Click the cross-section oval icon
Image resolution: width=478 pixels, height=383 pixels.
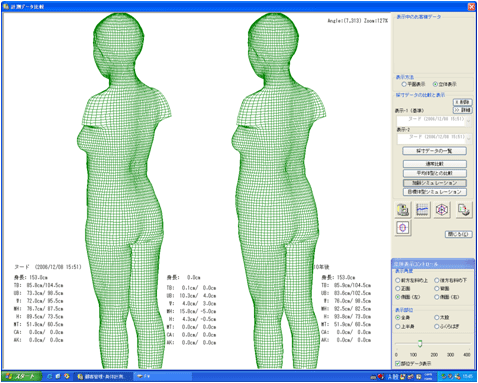pyautogui.click(x=403, y=228)
